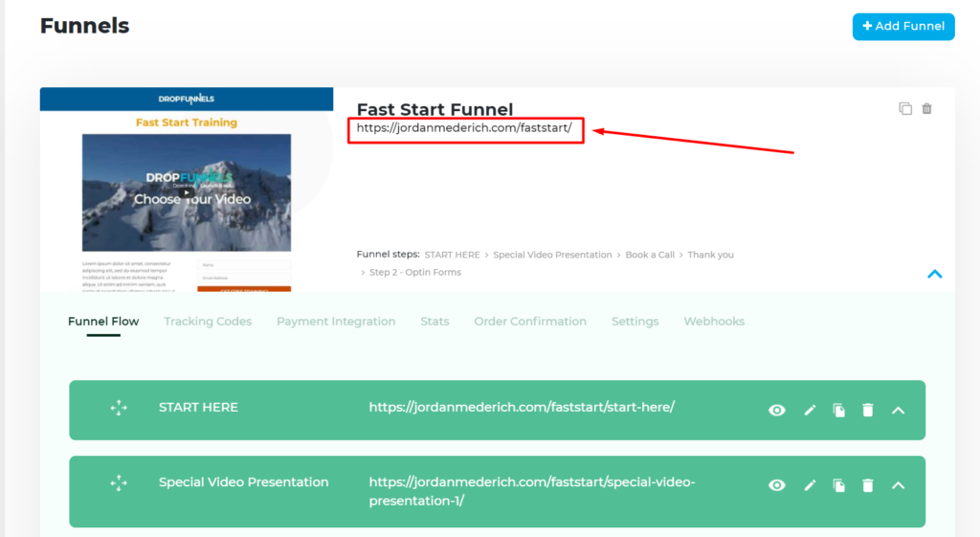The image size is (980, 537).
Task: Open the jordanmederich.com/faststart/ funnel URL
Action: [x=464, y=128]
